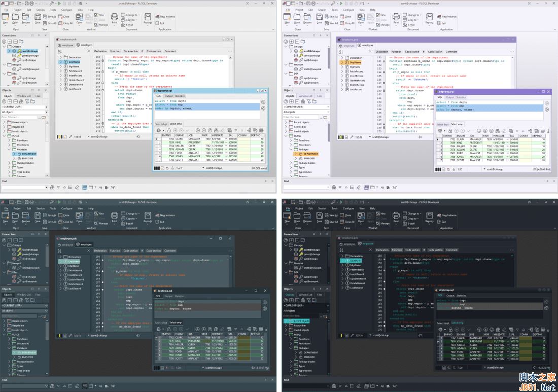This screenshot has height=392, width=558.
Task: Open the Configure menu in the slate-gray dark window
Action: point(66,208)
